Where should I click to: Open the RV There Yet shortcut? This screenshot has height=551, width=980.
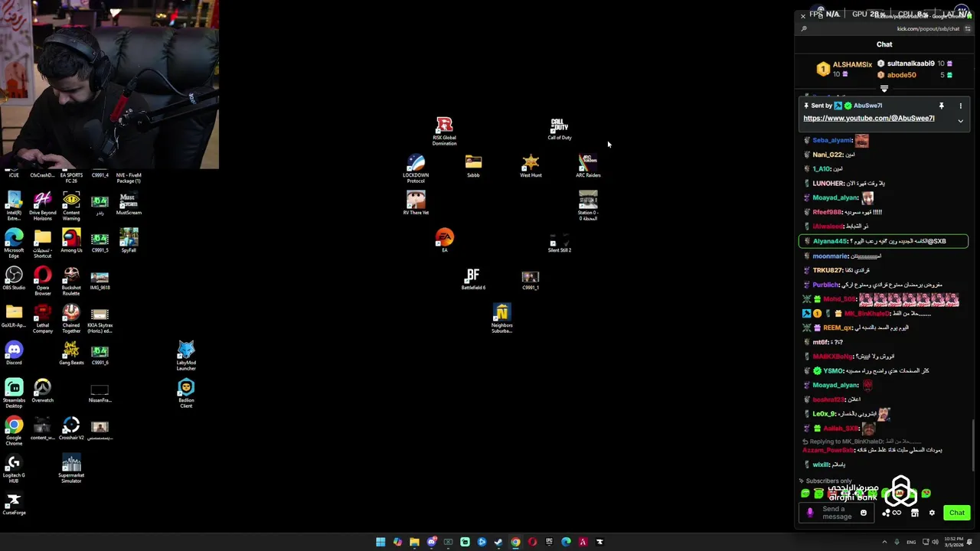coord(416,204)
